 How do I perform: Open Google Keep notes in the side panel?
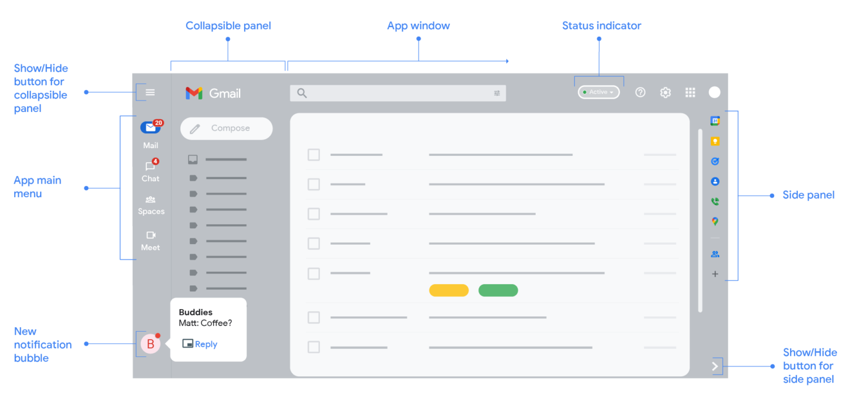pyautogui.click(x=715, y=141)
